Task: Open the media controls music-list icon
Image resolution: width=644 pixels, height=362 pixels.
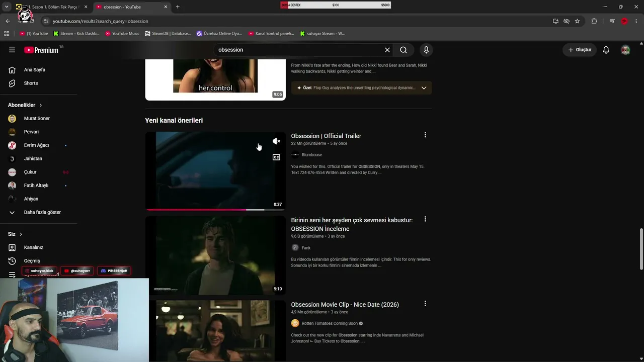Action: (612, 21)
